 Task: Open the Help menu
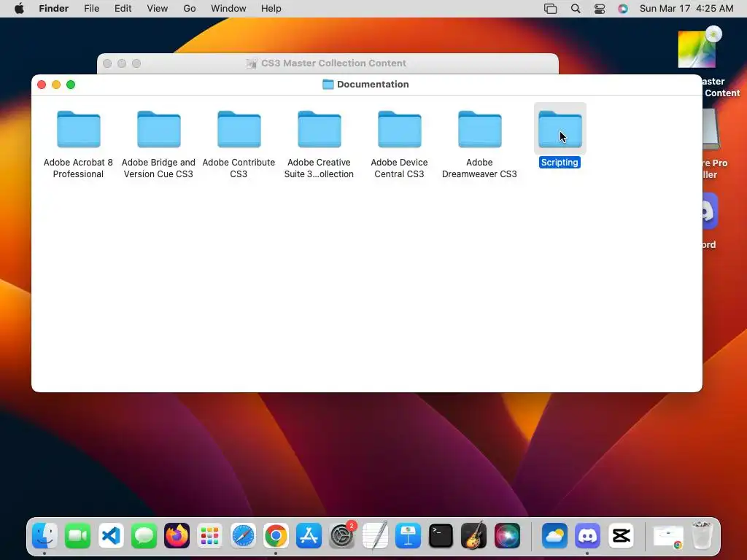pyautogui.click(x=271, y=9)
